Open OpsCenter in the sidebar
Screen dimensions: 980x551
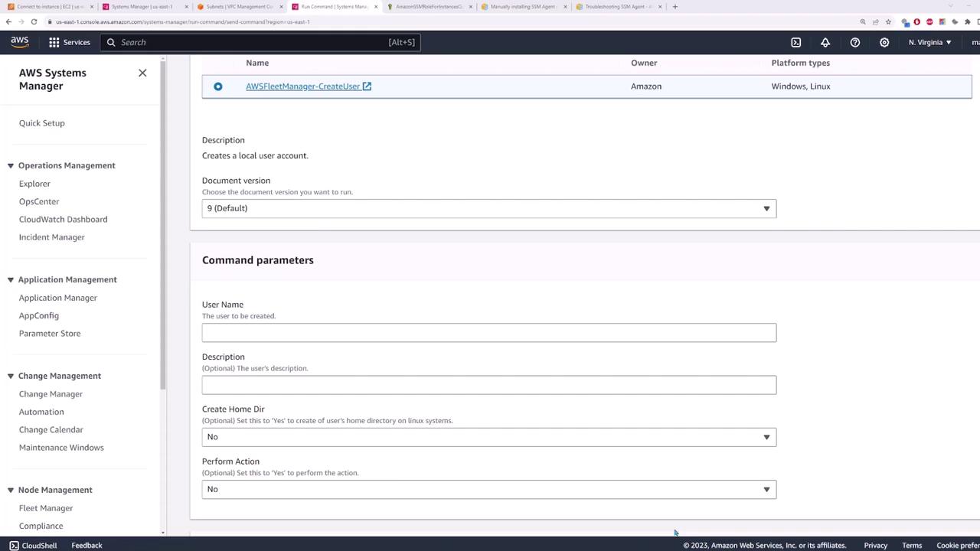39,201
